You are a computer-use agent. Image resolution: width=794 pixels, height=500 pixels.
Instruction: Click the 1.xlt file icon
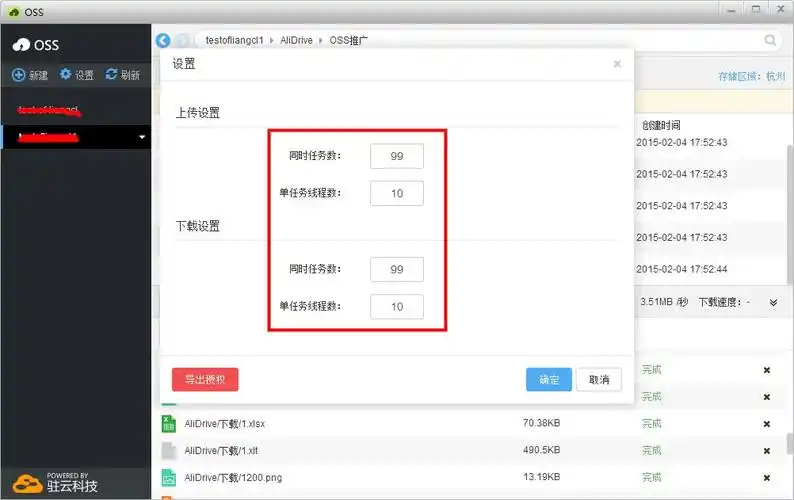tap(169, 450)
